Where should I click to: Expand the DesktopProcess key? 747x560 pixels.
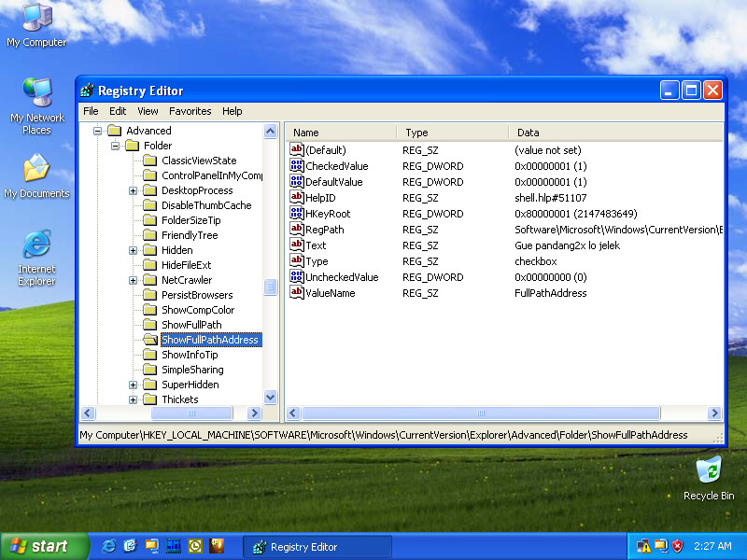[133, 190]
